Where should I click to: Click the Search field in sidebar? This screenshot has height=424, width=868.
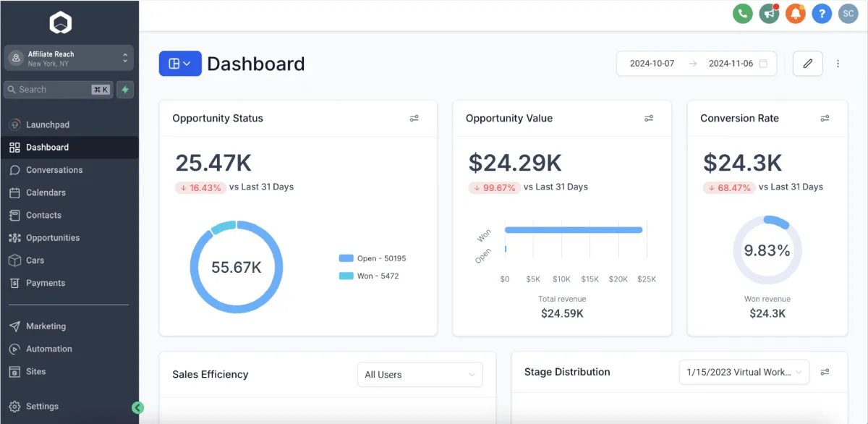coord(59,90)
